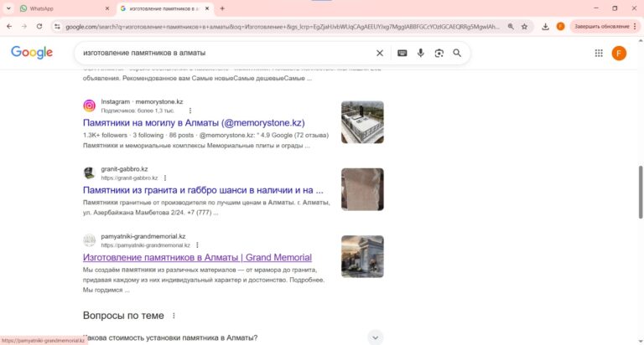This screenshot has height=345, width=644.
Task: Open options for memorystone.kz Instagram result
Action: tap(190, 111)
